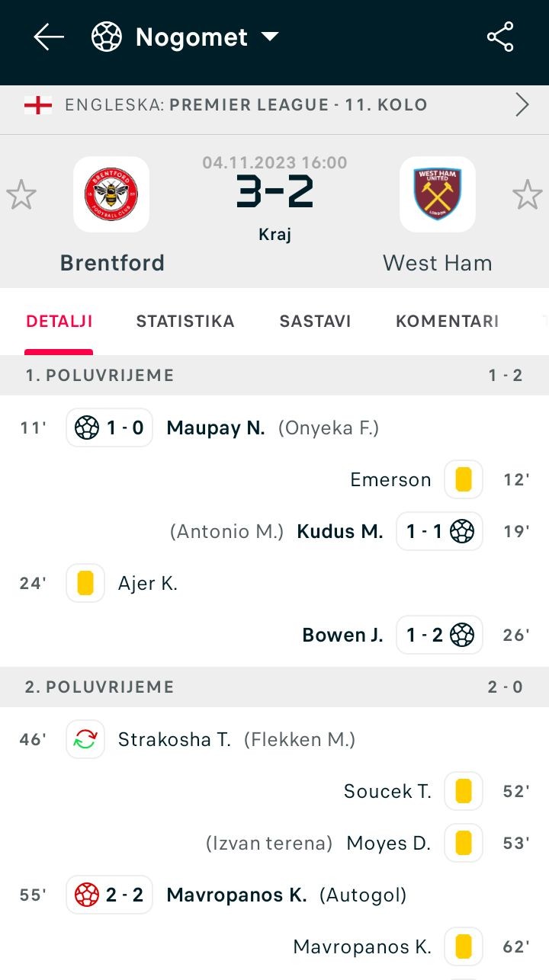Favorite Brentford with the star
Viewport: 549px width, 980px height.
(x=21, y=195)
